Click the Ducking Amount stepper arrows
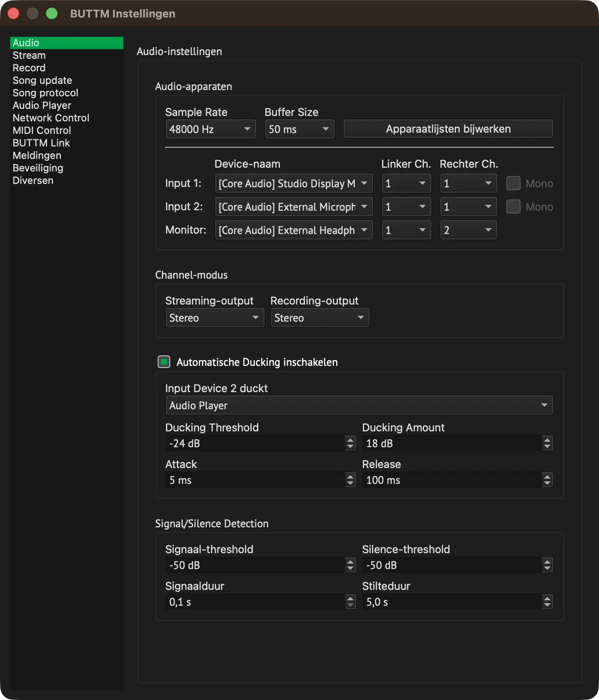The height and width of the screenshot is (700, 599). tap(547, 443)
